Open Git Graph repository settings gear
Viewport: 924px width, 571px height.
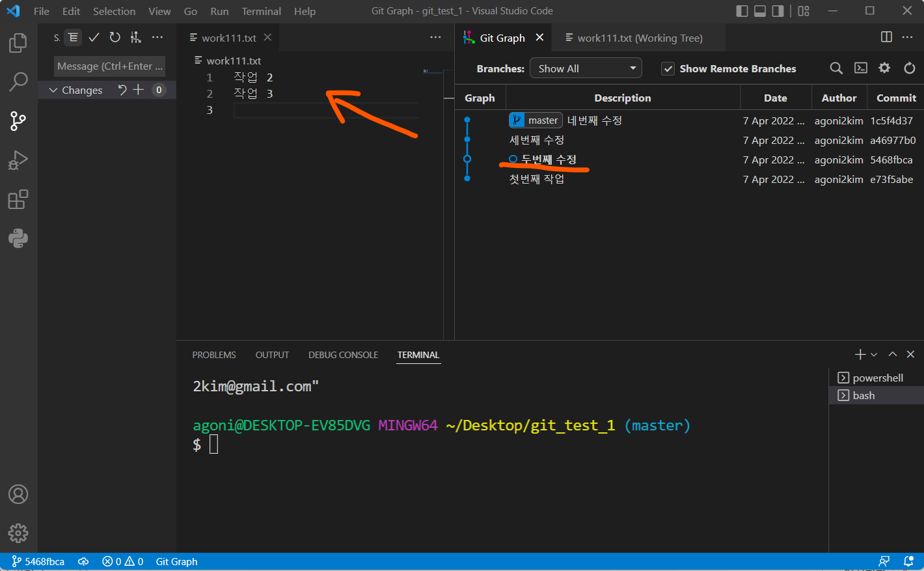click(x=884, y=68)
